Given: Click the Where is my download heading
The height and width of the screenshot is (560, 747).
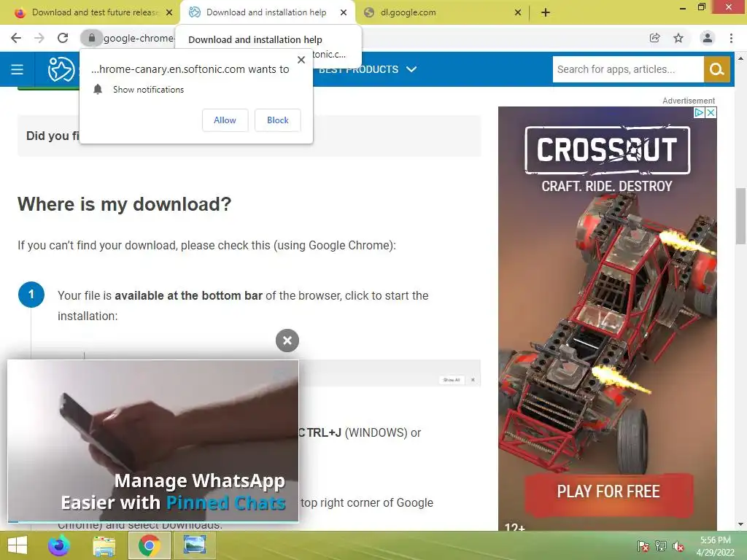Looking at the screenshot, I should (x=124, y=204).
